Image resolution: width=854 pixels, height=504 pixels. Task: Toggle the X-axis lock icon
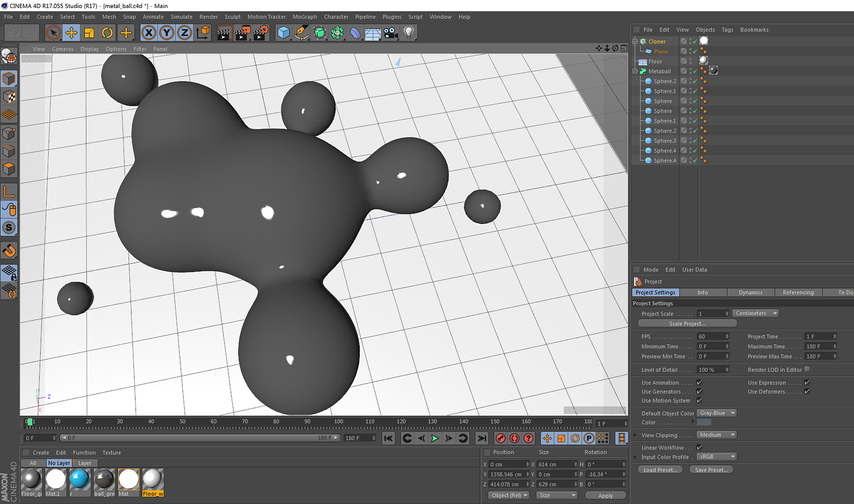[149, 33]
